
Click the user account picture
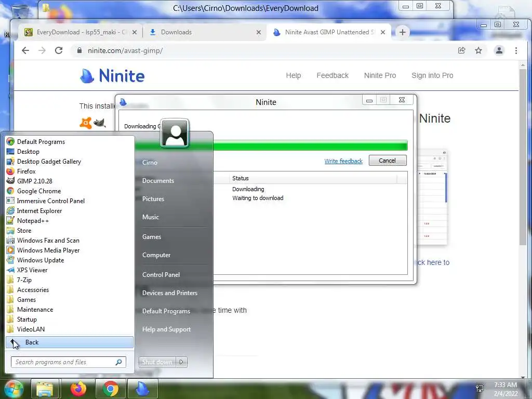(175, 133)
